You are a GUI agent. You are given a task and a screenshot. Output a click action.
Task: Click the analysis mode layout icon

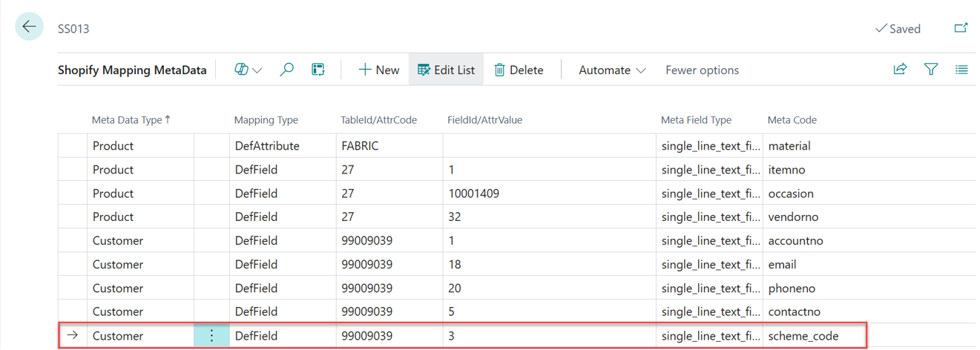pyautogui.click(x=318, y=70)
